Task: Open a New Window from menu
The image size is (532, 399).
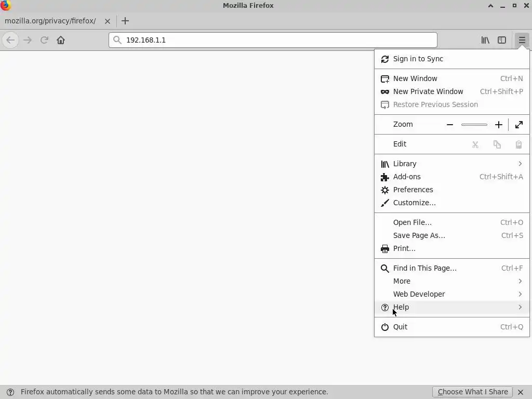Action: pos(451,79)
